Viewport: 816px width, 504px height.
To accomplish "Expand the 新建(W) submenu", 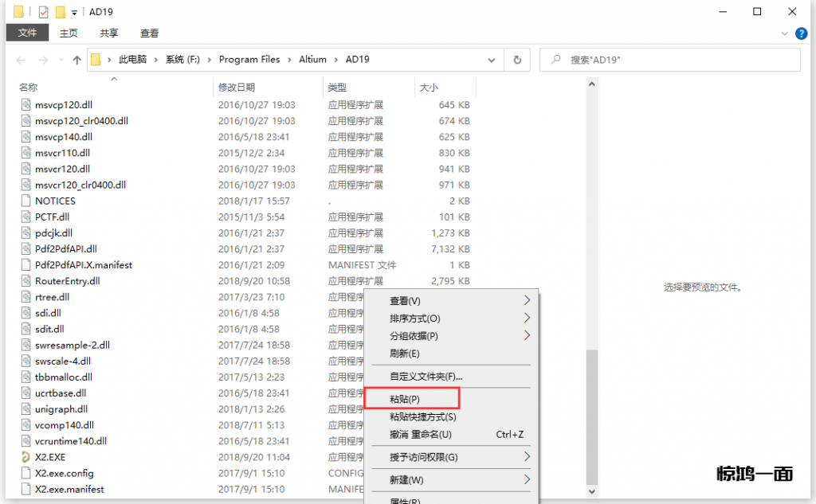I will [527, 480].
